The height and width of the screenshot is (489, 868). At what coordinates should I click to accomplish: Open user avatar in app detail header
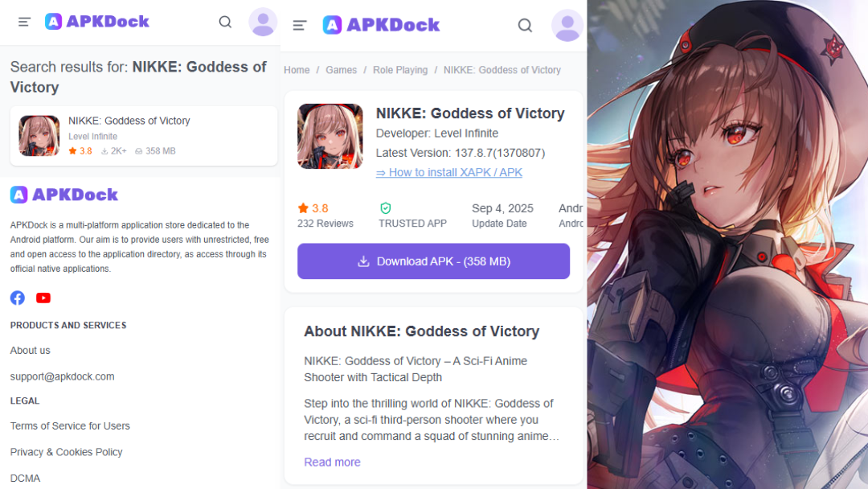click(567, 26)
